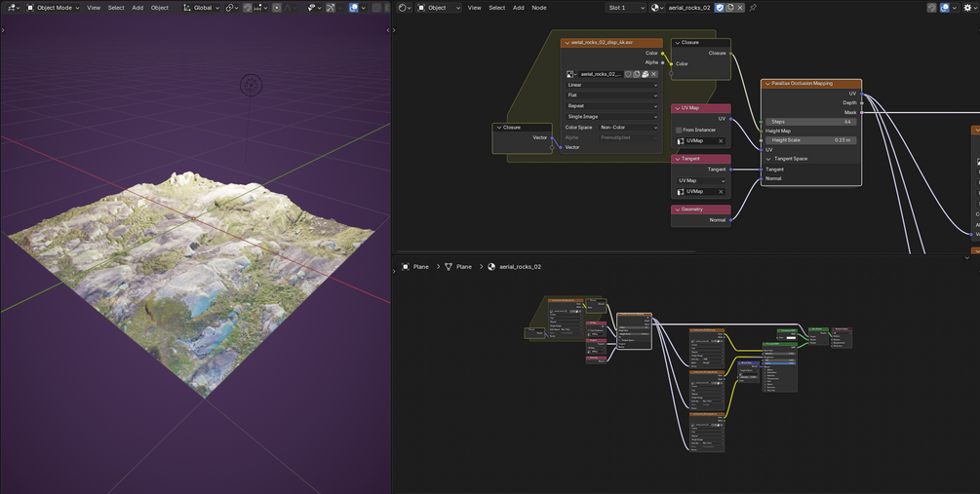Collapse the aerial_rocks_02_disp_4k.exr node
This screenshot has width=980, height=494.
point(567,43)
